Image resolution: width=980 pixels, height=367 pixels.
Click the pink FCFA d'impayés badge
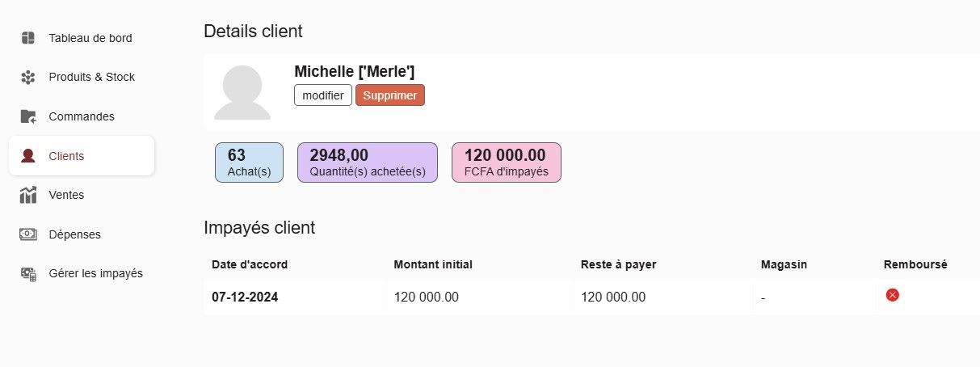click(x=507, y=162)
